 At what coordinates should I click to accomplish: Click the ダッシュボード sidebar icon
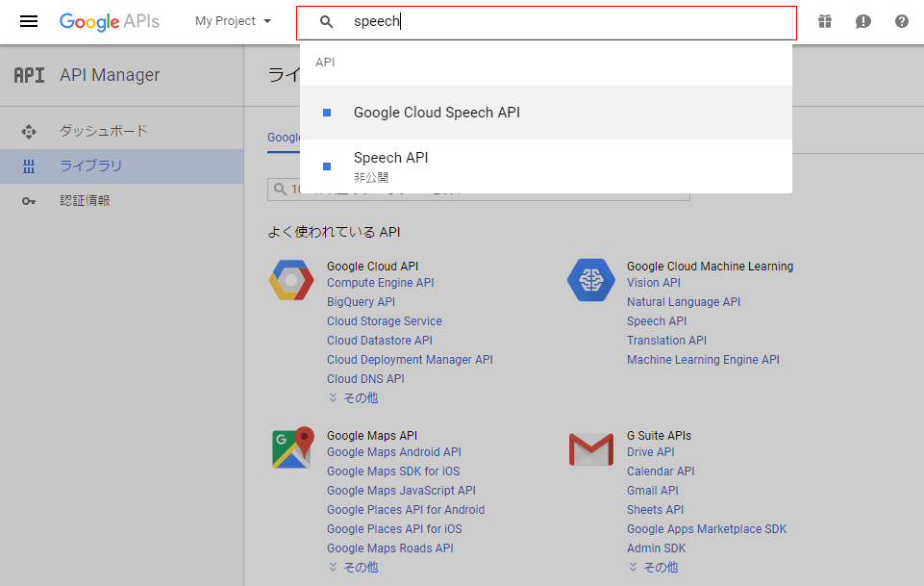(28, 132)
